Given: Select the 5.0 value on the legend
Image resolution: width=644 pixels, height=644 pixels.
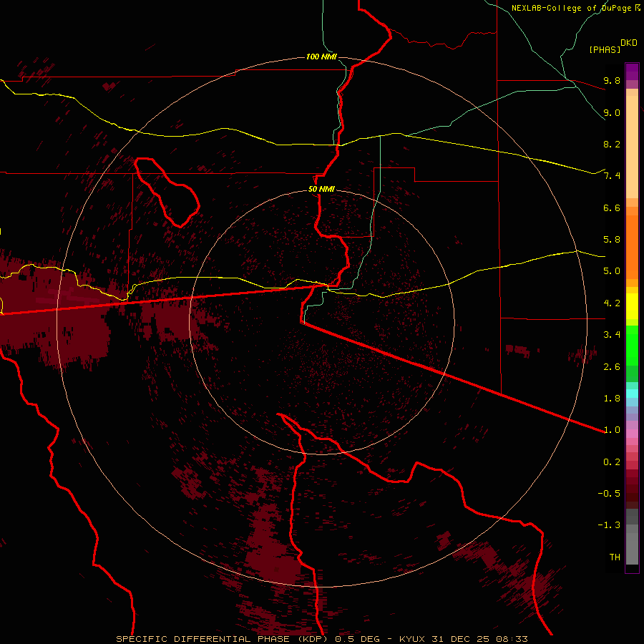Looking at the screenshot, I should (612, 271).
